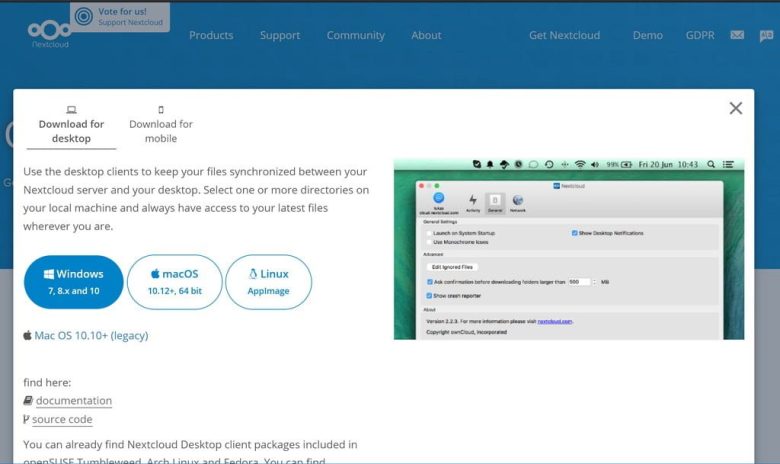The height and width of the screenshot is (464, 780).
Task: Switch to Download for desktop tab
Action: 71,124
